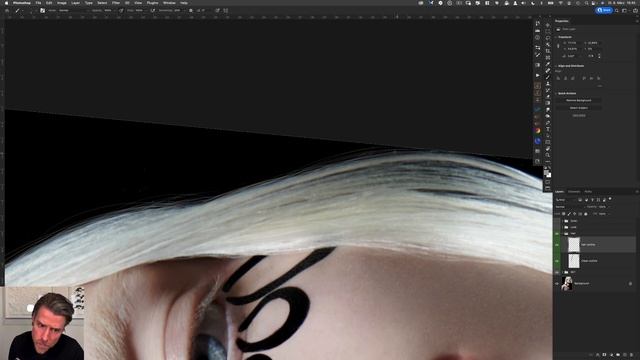This screenshot has width=640, height=360.
Task: Toggle the symmetry paint butterfly icon
Action: click(x=225, y=10)
